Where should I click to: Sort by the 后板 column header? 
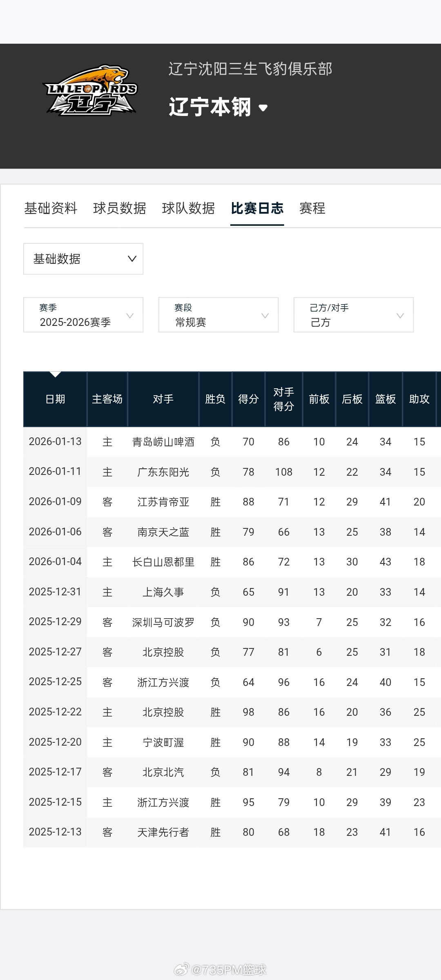point(352,399)
